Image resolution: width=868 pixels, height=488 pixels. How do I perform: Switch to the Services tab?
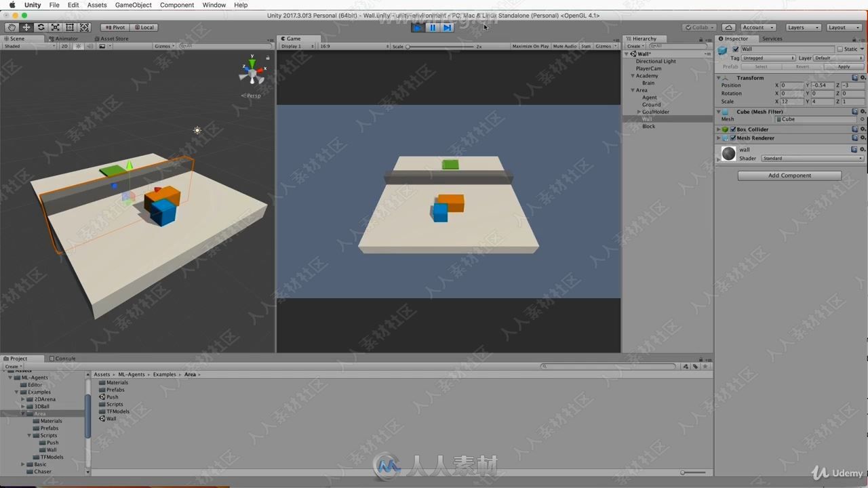pos(772,39)
